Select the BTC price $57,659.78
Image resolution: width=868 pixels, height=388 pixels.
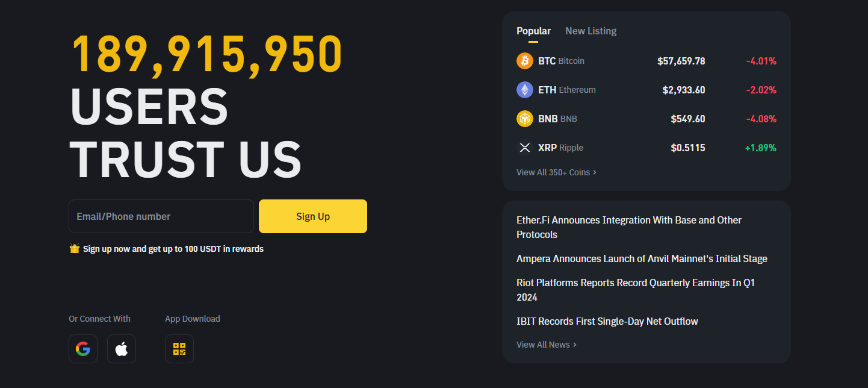click(x=681, y=61)
